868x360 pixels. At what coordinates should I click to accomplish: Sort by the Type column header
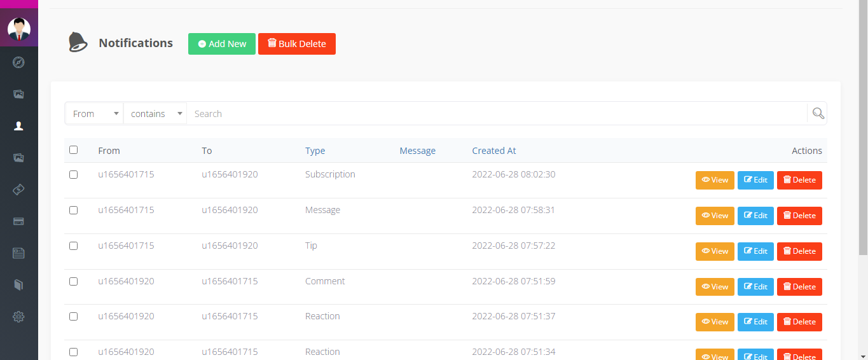pyautogui.click(x=315, y=151)
